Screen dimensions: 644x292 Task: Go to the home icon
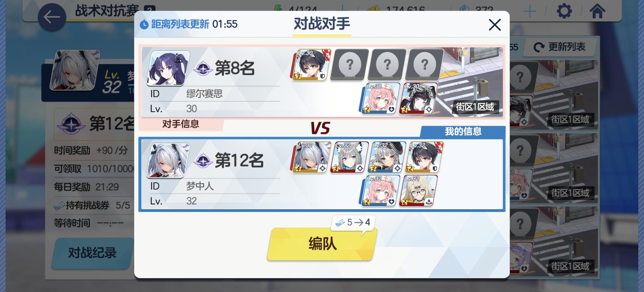point(597,11)
